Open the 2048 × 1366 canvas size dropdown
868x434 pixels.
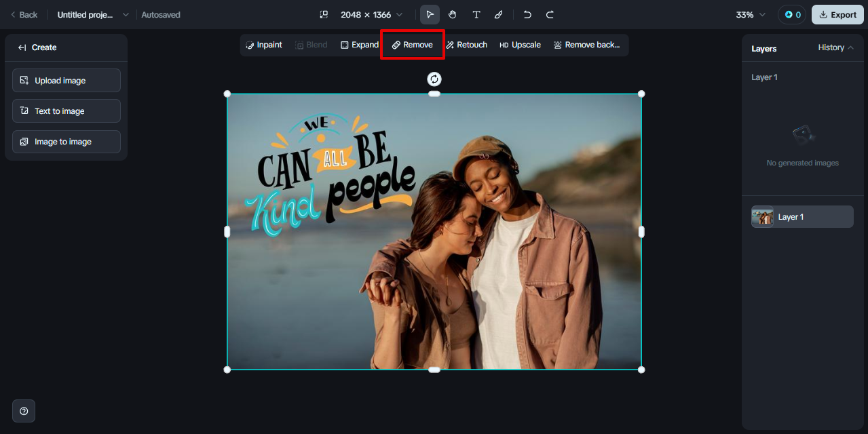pyautogui.click(x=371, y=14)
